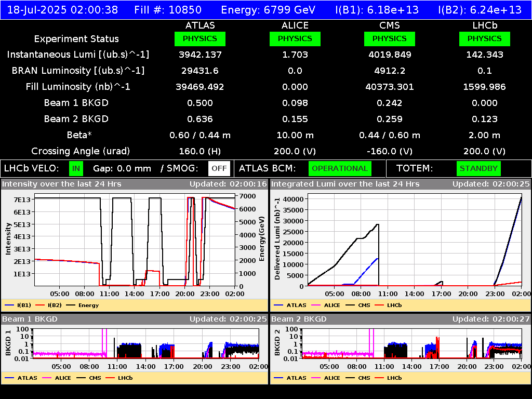The height and width of the screenshot is (399, 532).
Task: Click the Intensity over the last 24 Hrs title
Action: 61,184
